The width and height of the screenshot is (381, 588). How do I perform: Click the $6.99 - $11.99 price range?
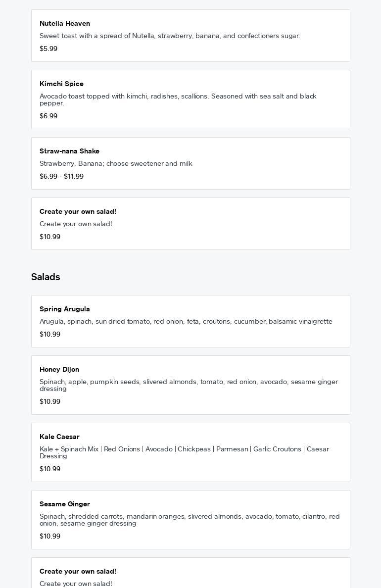coord(61,176)
